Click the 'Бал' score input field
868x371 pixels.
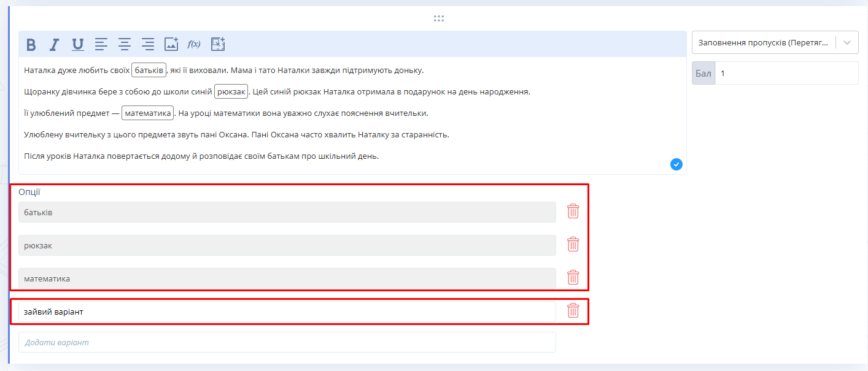click(x=786, y=74)
